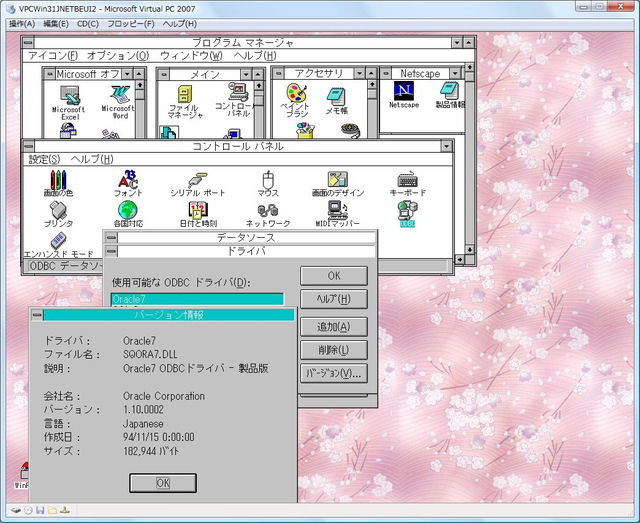The height and width of the screenshot is (523, 640).
Task: Select the メモ帳 notepad icon
Action: click(x=337, y=100)
